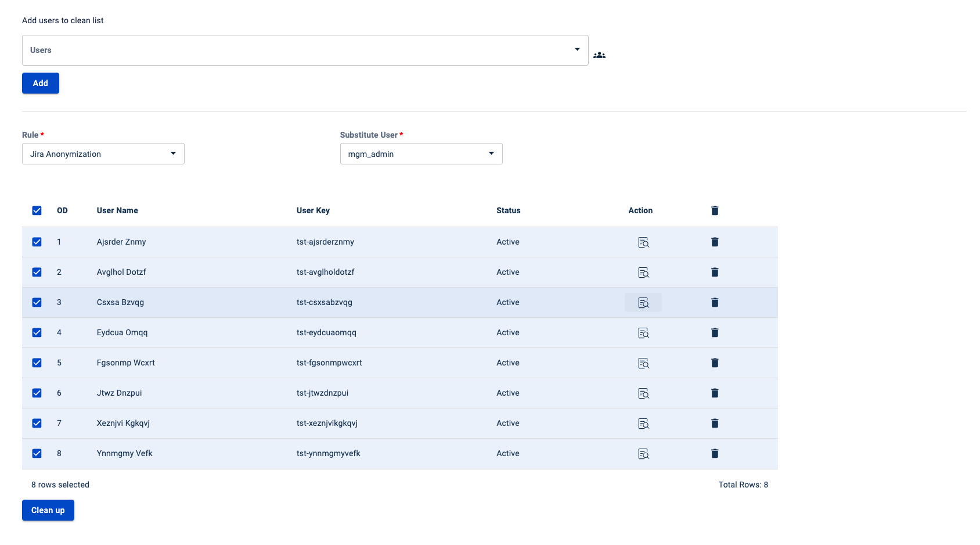Deselect row 5 Fgsonmp Wcxrt checkbox
The height and width of the screenshot is (545, 980).
click(x=37, y=363)
